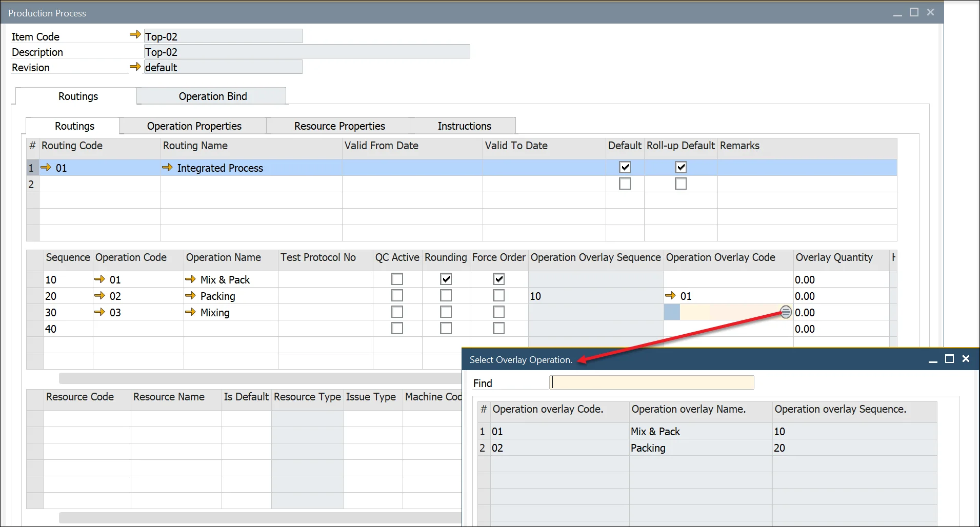Select Packing row in overlay operation list
The height and width of the screenshot is (527, 980).
pos(648,448)
